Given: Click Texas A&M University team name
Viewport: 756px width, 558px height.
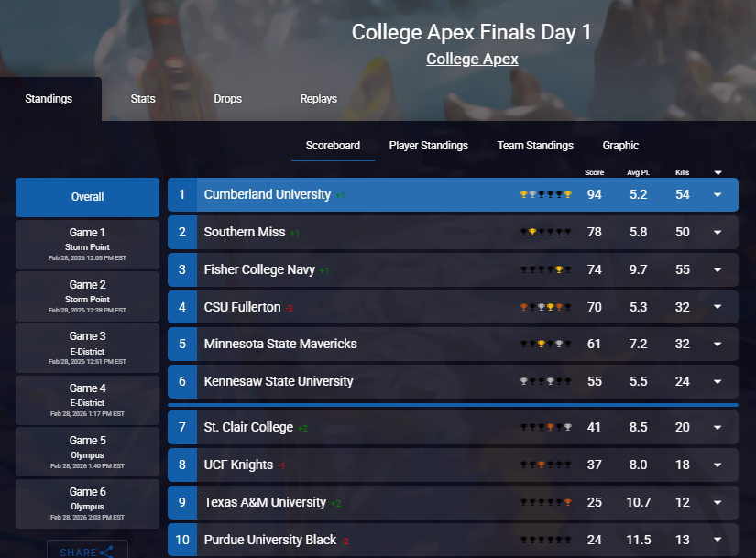Looking at the screenshot, I should [x=265, y=502].
